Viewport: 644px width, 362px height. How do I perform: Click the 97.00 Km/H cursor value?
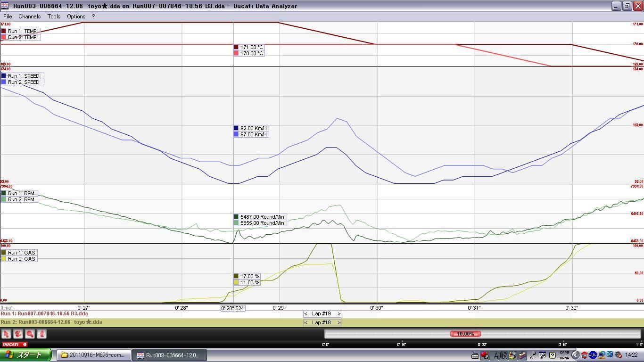click(251, 134)
